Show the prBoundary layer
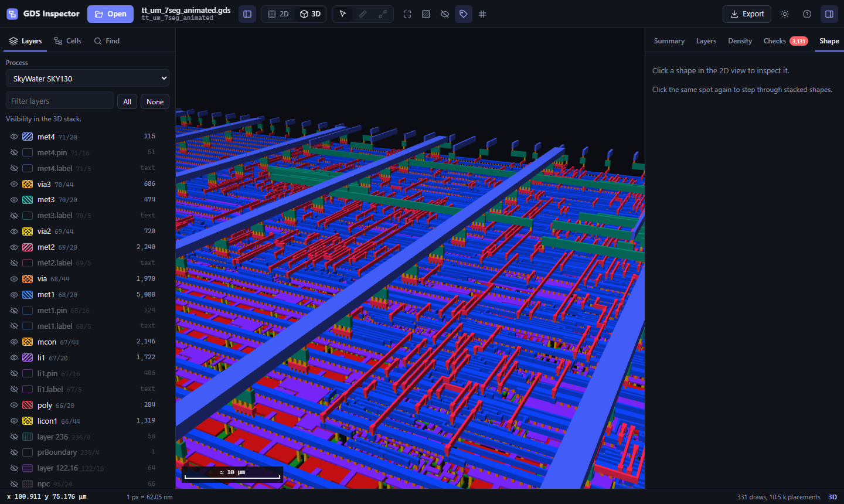844x504 pixels. click(x=14, y=452)
